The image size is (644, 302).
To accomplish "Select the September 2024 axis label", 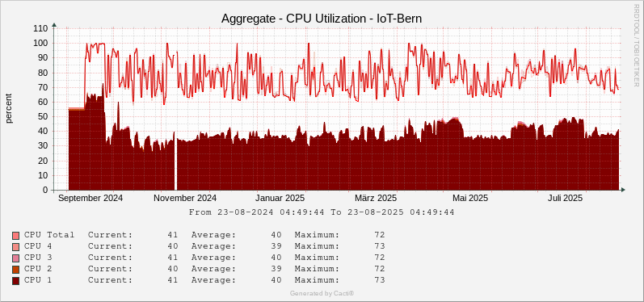I will click(90, 198).
